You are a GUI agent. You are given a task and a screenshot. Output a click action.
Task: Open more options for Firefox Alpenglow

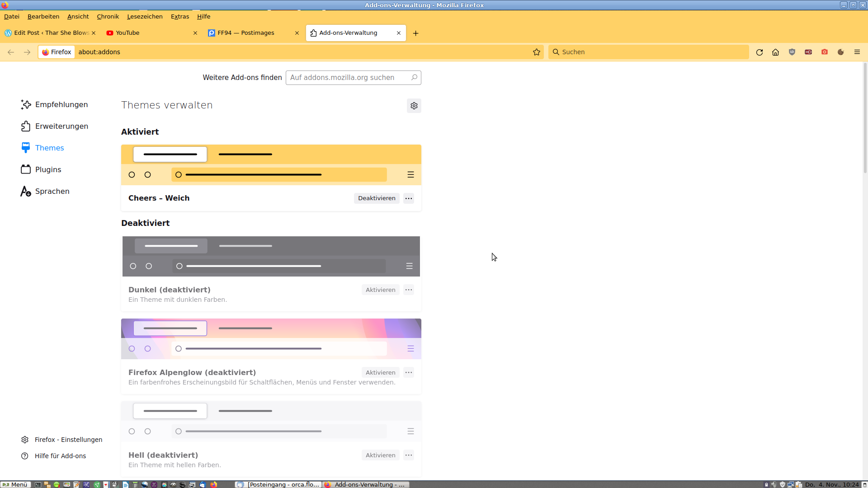(409, 373)
